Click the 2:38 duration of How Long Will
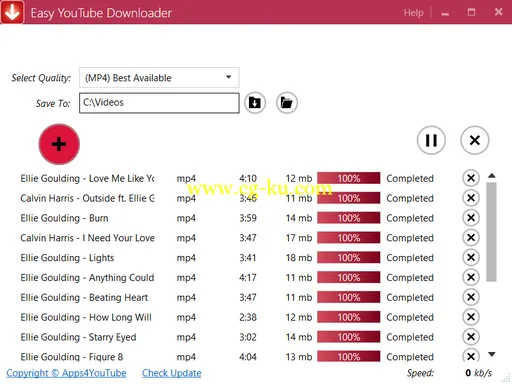This screenshot has height=384, width=512. tap(248, 317)
